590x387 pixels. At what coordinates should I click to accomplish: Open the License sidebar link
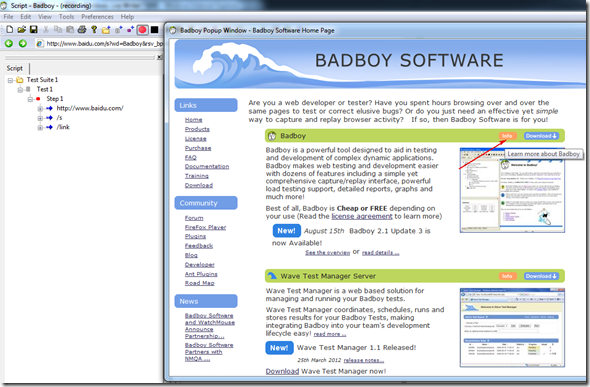195,138
